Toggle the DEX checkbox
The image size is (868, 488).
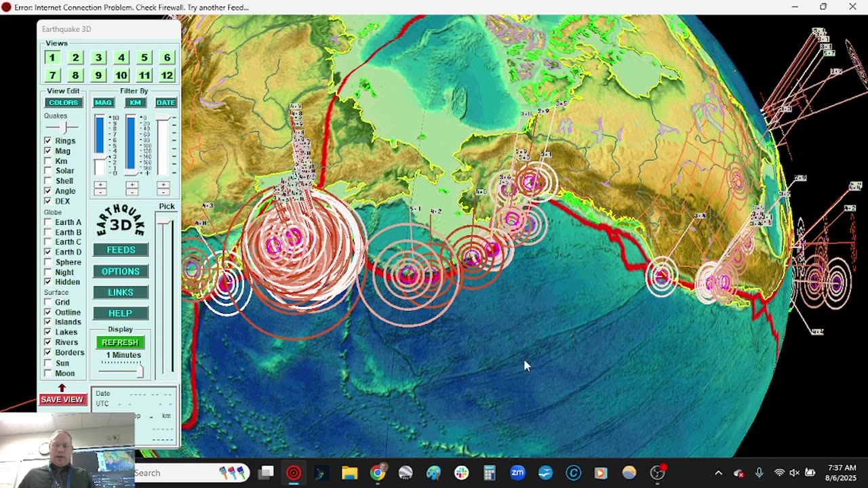click(48, 201)
